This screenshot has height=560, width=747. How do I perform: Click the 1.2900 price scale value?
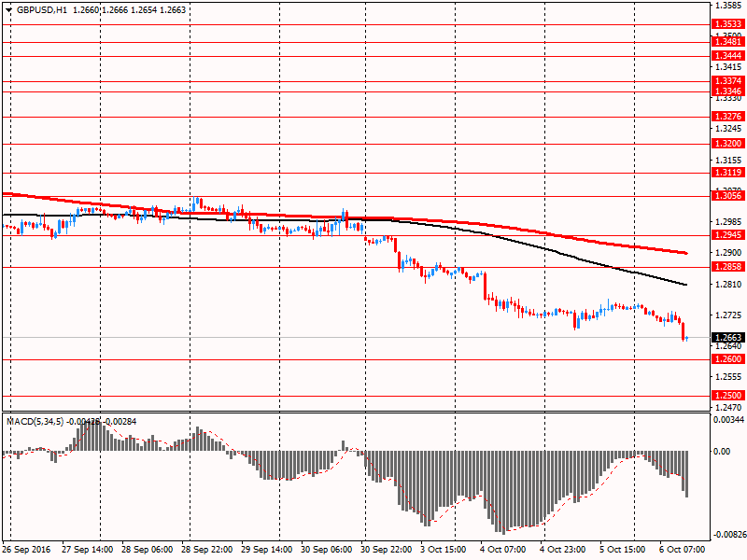coord(729,253)
